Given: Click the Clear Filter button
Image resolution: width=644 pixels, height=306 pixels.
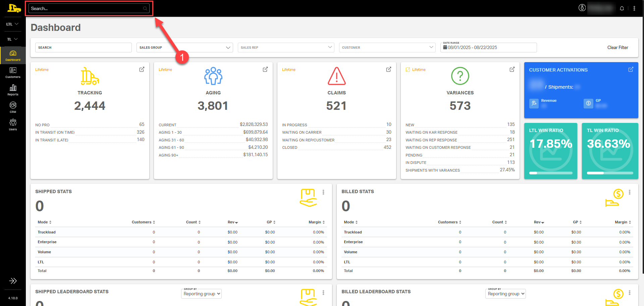Looking at the screenshot, I should point(618,47).
